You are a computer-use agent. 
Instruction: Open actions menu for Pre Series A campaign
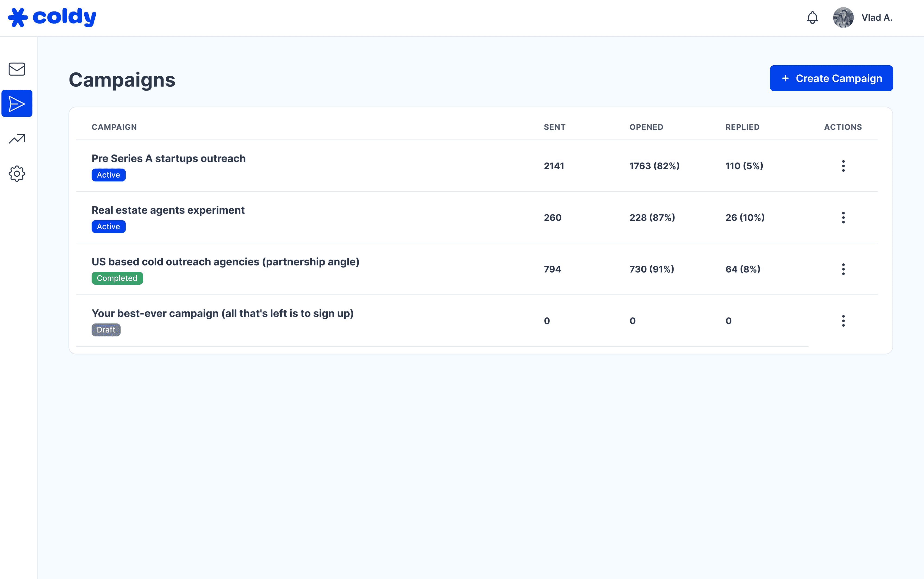click(843, 165)
